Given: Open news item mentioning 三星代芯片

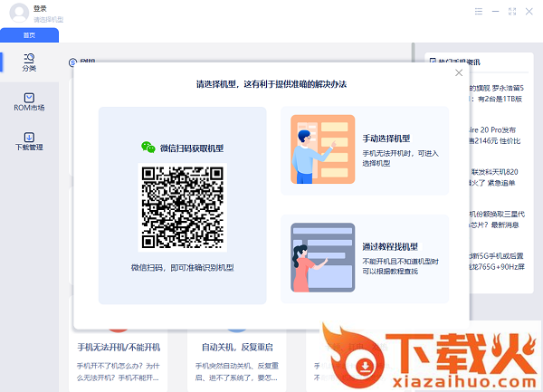Looking at the screenshot, I should click(497, 220).
